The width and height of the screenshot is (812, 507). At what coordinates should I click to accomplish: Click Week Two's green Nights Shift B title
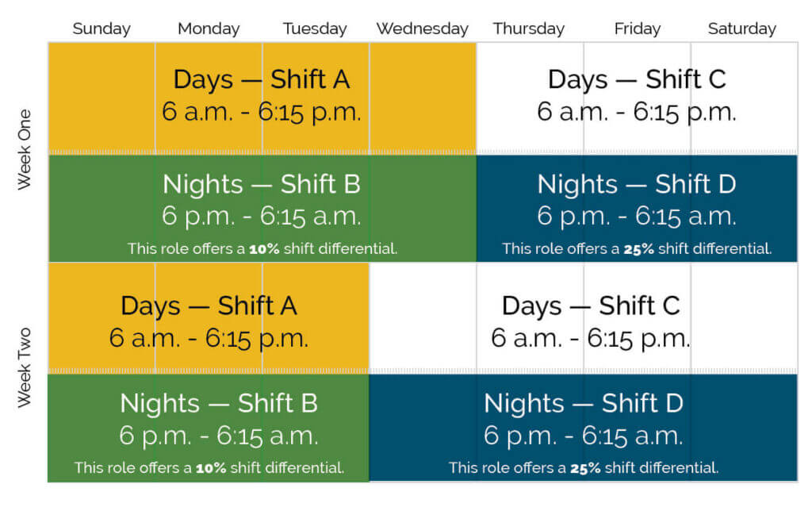[219, 404]
